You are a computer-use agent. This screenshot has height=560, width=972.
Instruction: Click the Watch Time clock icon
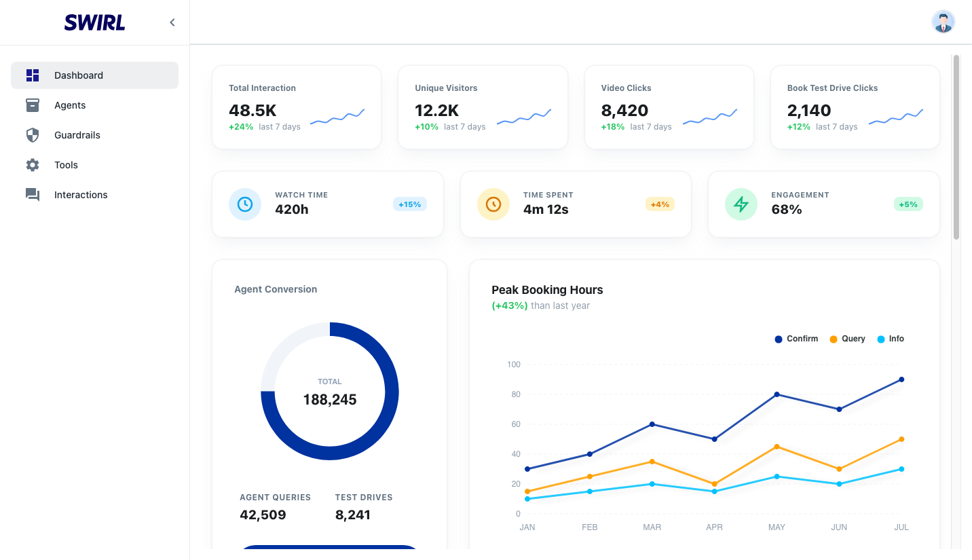pos(245,204)
